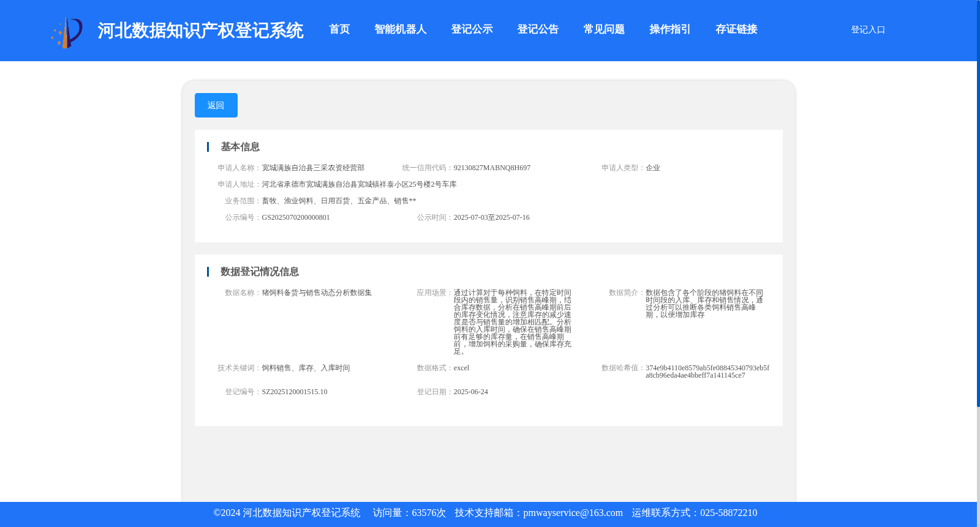Open the 操作指引 page
The height and width of the screenshot is (527, 980).
(670, 29)
